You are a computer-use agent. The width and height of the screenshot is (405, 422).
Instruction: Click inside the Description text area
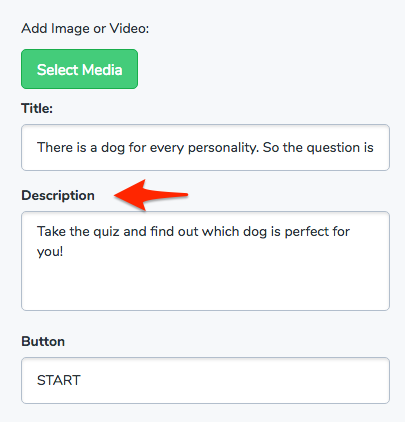pyautogui.click(x=205, y=261)
